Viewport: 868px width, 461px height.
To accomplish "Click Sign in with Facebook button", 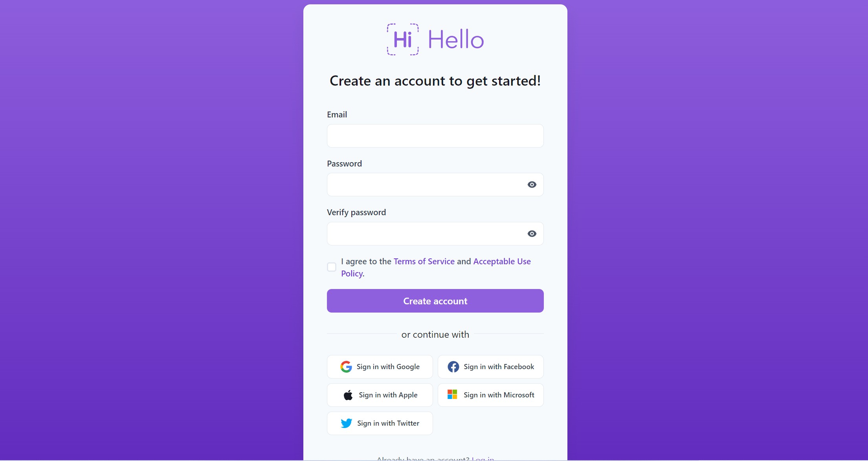I will pos(491,367).
